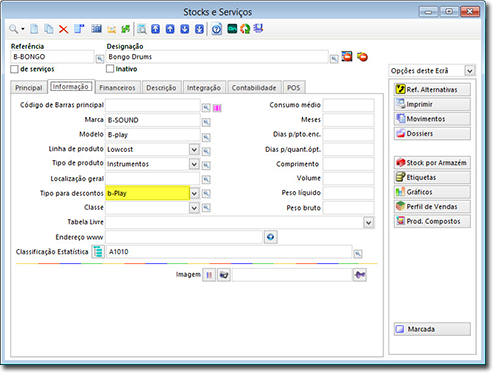Screen dimensions: 496x377
Task: Click lookup icon beside Classificação Estatística A1010
Action: tap(358, 254)
